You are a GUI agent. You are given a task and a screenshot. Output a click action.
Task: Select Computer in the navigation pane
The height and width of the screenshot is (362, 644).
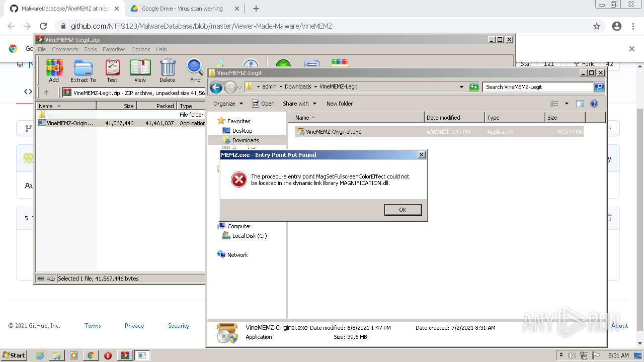tap(239, 226)
